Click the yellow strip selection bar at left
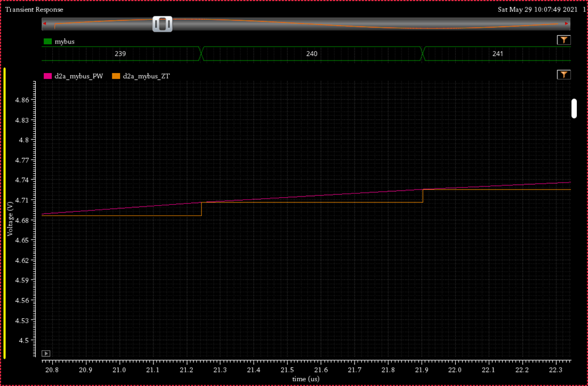Screen dimensions: 588x386 pyautogui.click(x=5, y=213)
